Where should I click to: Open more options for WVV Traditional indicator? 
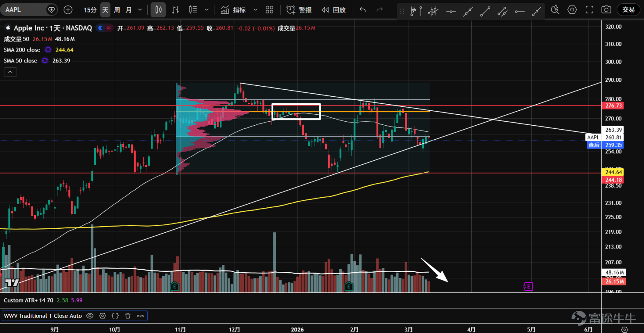pyautogui.click(x=140, y=316)
